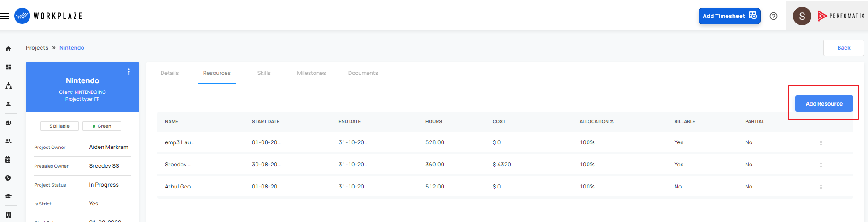
Task: Click the Nintendo breadcrumb link
Action: pos(72,48)
